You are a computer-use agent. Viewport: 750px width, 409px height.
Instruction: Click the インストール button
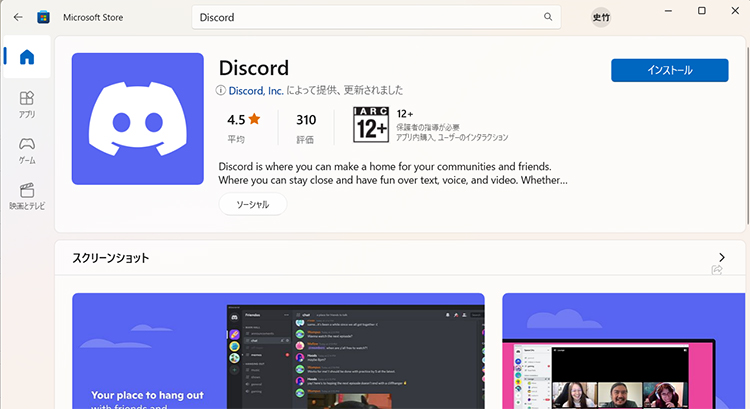pos(670,70)
